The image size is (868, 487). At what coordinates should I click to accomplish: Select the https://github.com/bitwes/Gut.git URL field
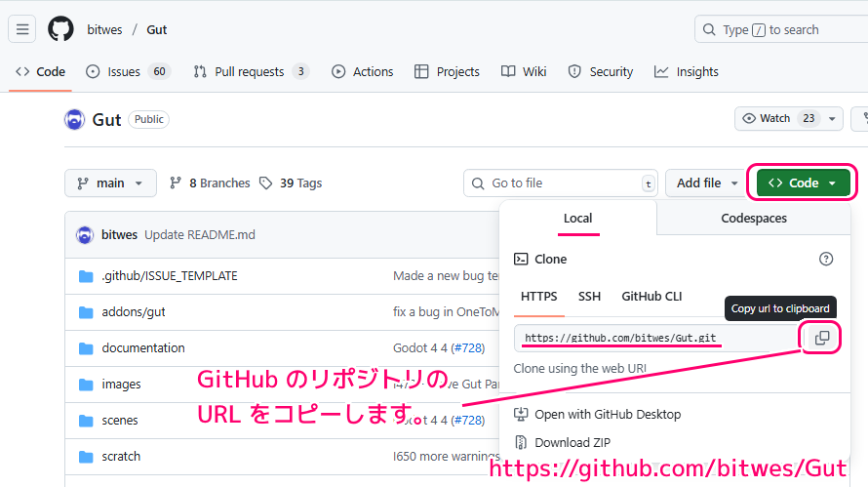(x=656, y=338)
